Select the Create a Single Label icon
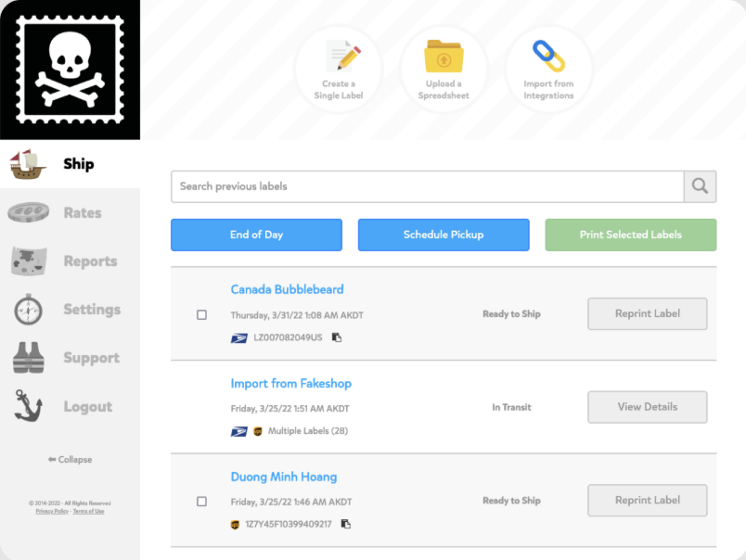 pos(339,56)
